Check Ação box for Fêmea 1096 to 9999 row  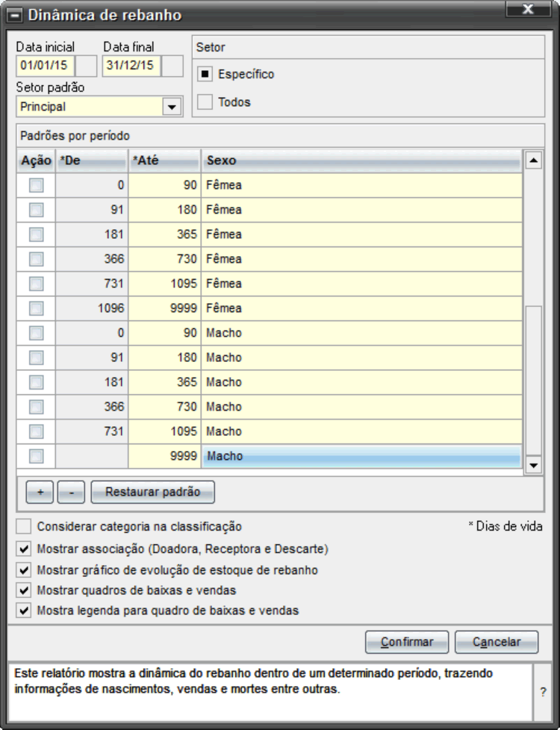[x=37, y=309]
